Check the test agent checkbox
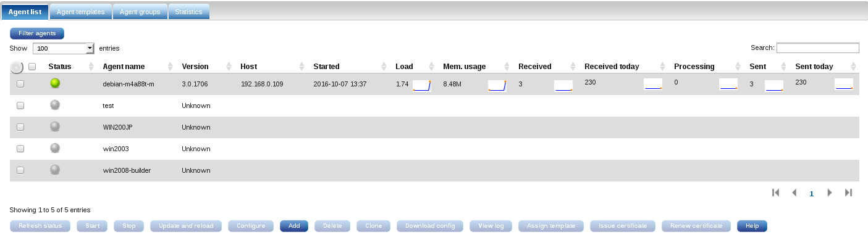This screenshot has height=237, width=868. click(x=20, y=106)
